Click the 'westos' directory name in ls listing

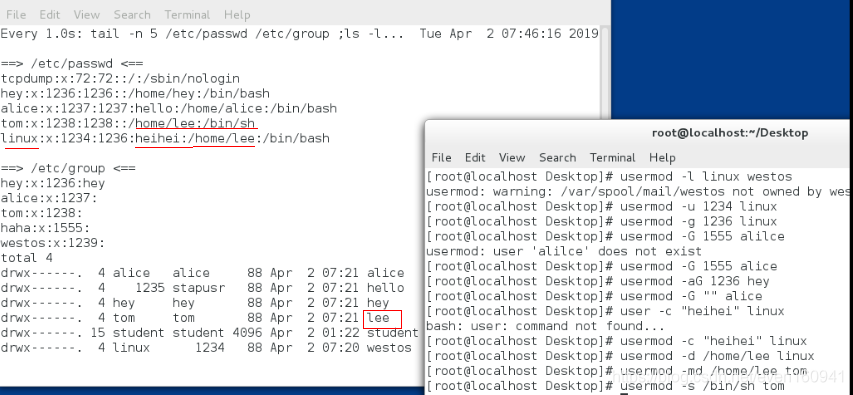pos(389,348)
